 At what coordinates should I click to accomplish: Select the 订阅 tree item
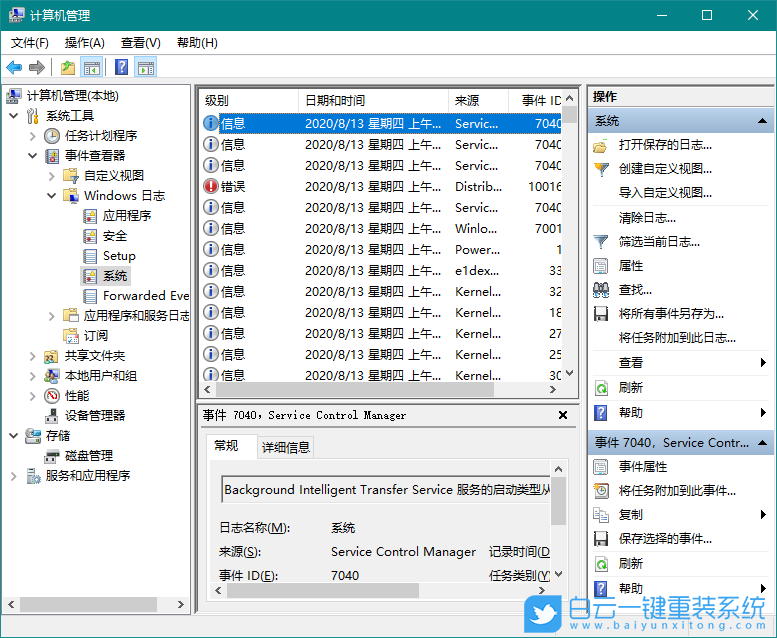coord(95,336)
